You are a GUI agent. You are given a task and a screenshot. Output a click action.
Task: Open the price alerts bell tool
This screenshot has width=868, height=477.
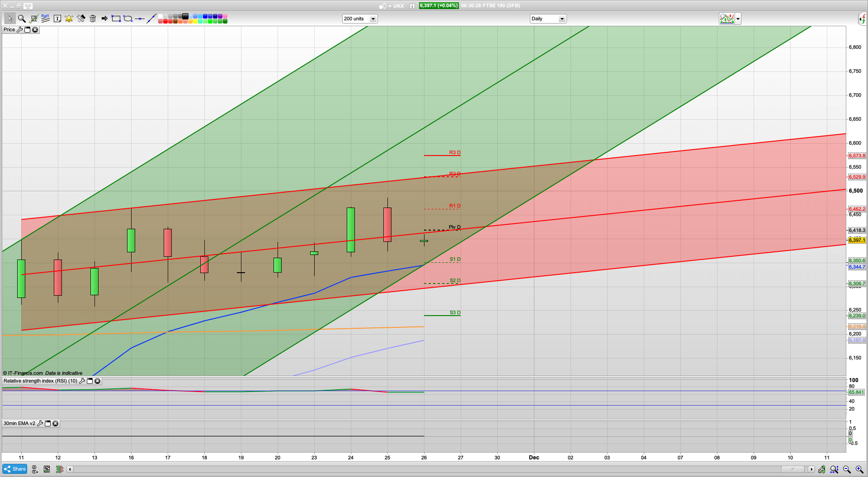click(x=69, y=19)
